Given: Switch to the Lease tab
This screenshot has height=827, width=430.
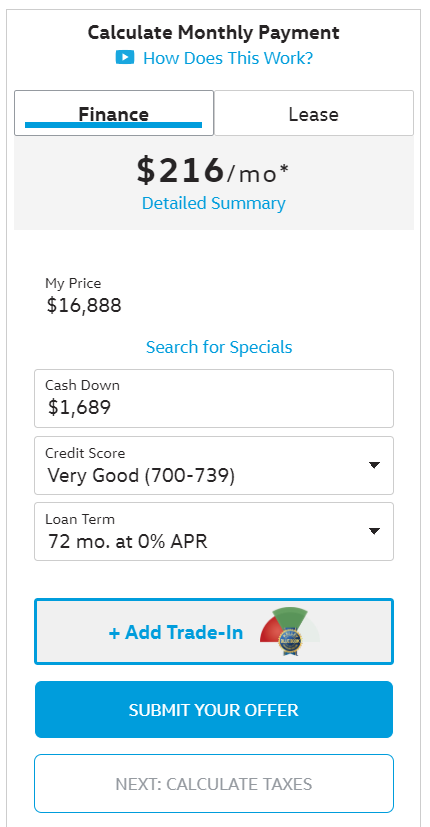Looking at the screenshot, I should click(x=313, y=113).
